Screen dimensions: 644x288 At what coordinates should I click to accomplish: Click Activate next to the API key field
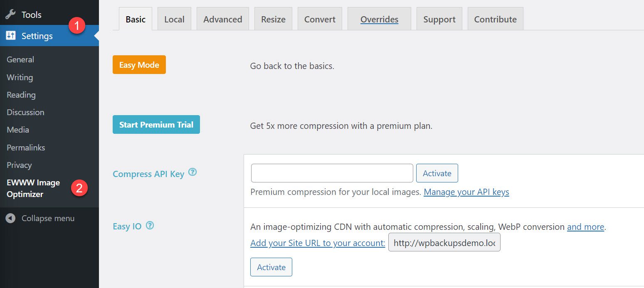437,173
